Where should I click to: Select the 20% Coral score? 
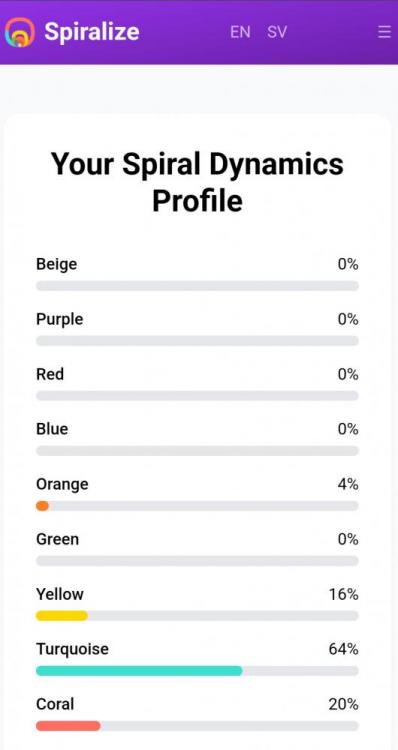tap(343, 704)
